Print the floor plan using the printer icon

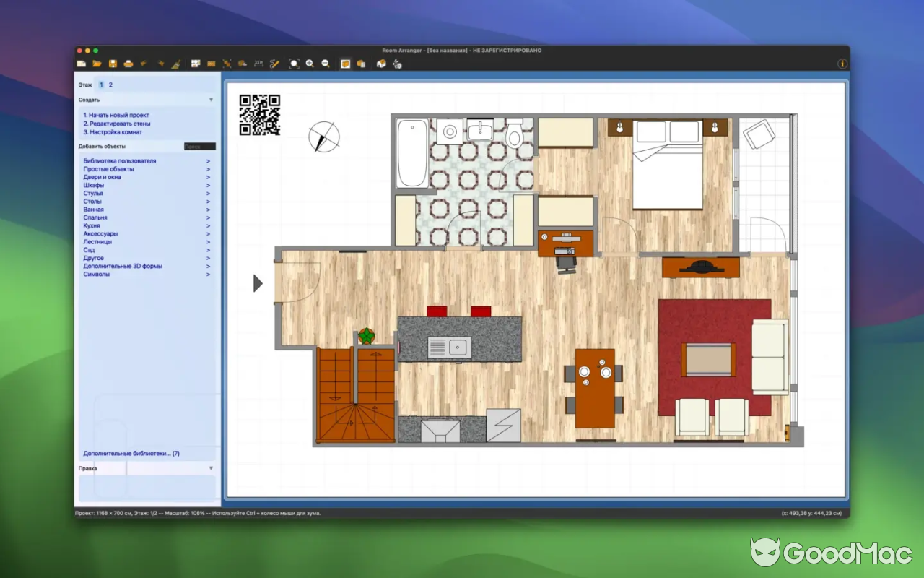click(128, 64)
